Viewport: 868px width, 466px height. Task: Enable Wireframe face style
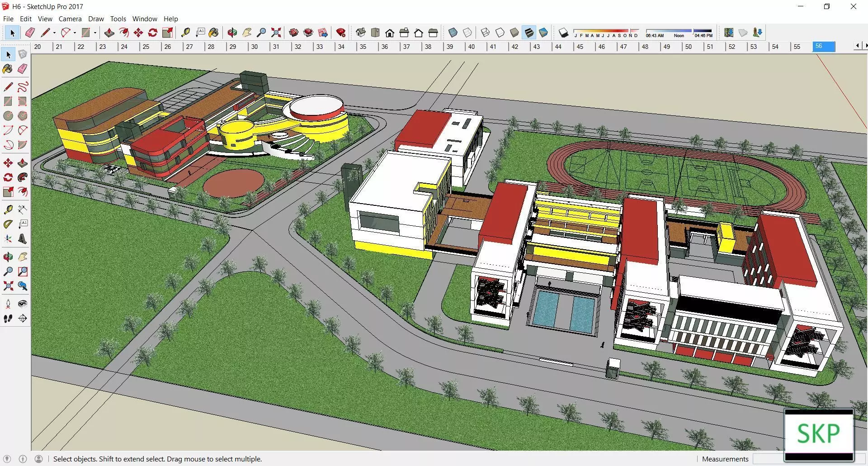[x=485, y=33]
